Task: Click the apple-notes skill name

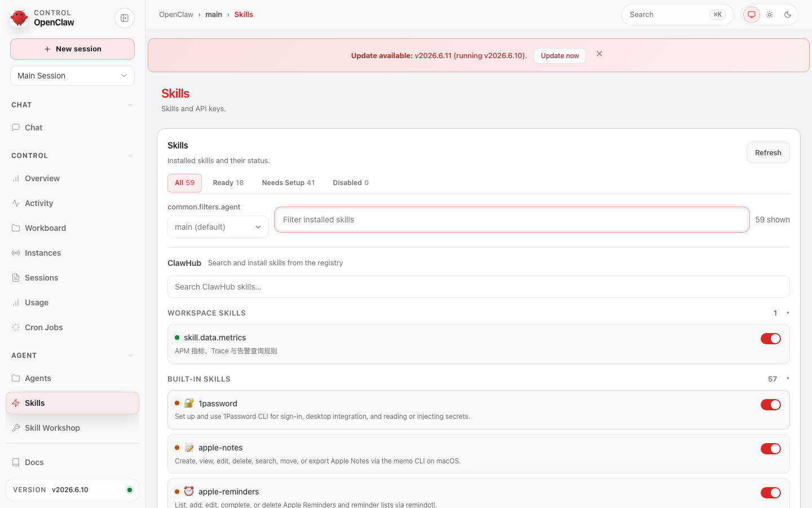Action: pos(220,448)
